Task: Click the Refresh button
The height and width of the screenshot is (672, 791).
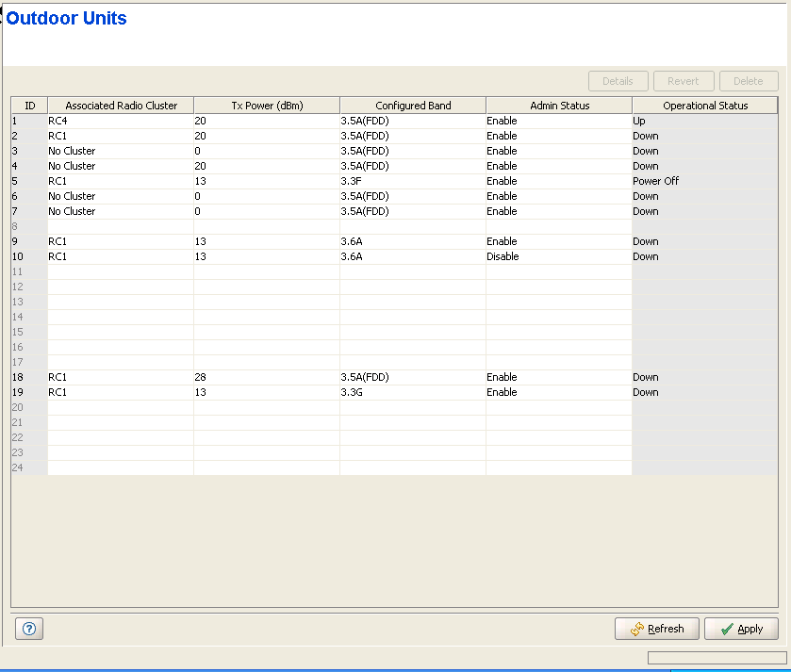Action: 656,629
